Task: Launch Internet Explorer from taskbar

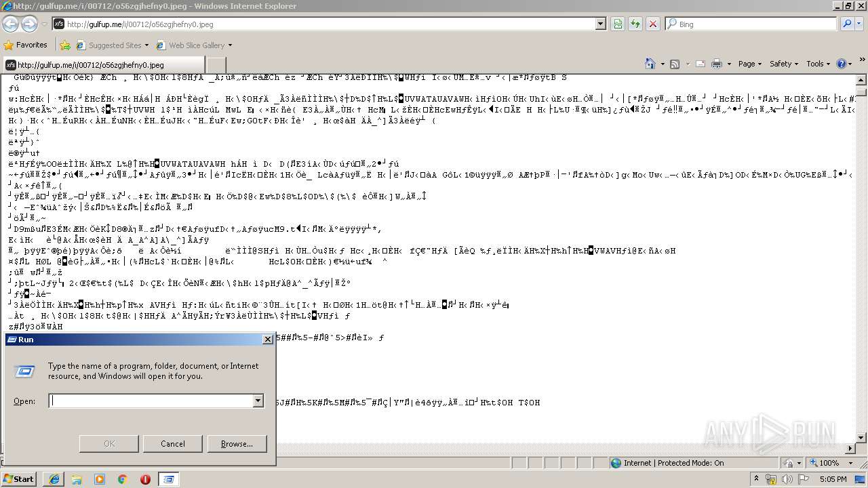Action: point(54,479)
